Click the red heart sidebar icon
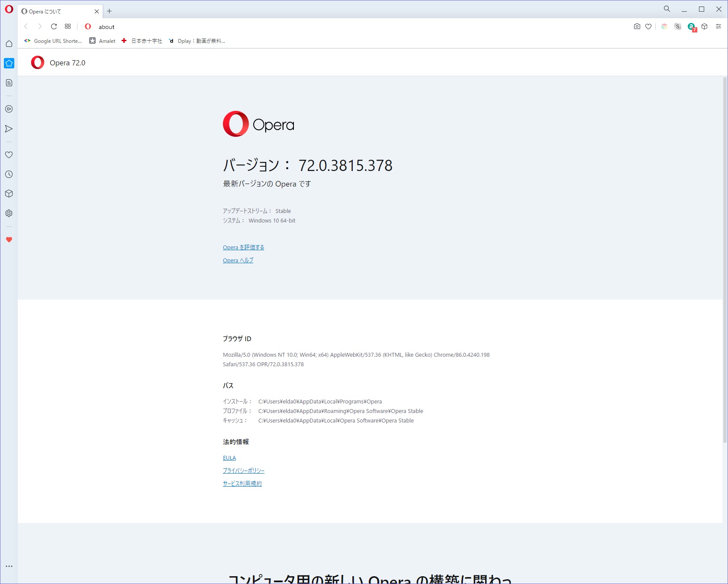The height and width of the screenshot is (584, 728). point(9,239)
